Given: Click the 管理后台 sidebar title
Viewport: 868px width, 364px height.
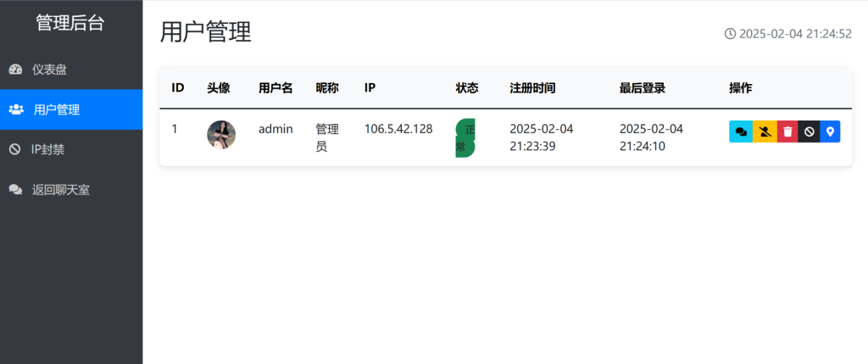Looking at the screenshot, I should pyautogui.click(x=70, y=23).
